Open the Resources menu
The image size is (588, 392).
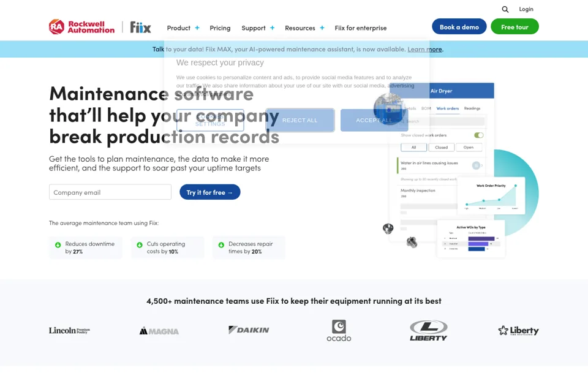(x=300, y=28)
